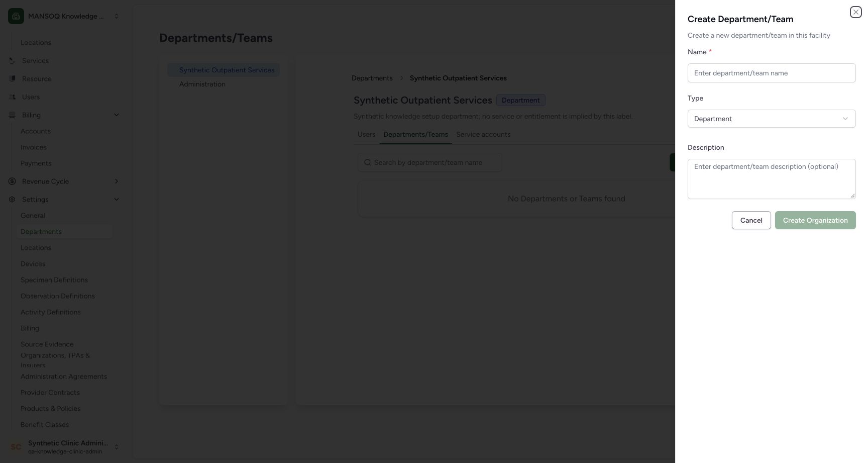Screen dimensions: 868x463
Task: Switch to the Departments/Teams tab
Action: (415, 135)
